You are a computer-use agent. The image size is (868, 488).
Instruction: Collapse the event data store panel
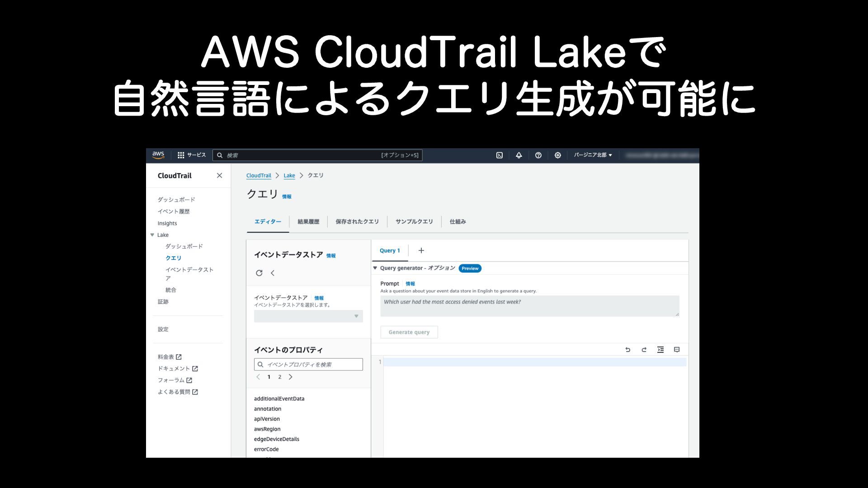(273, 273)
